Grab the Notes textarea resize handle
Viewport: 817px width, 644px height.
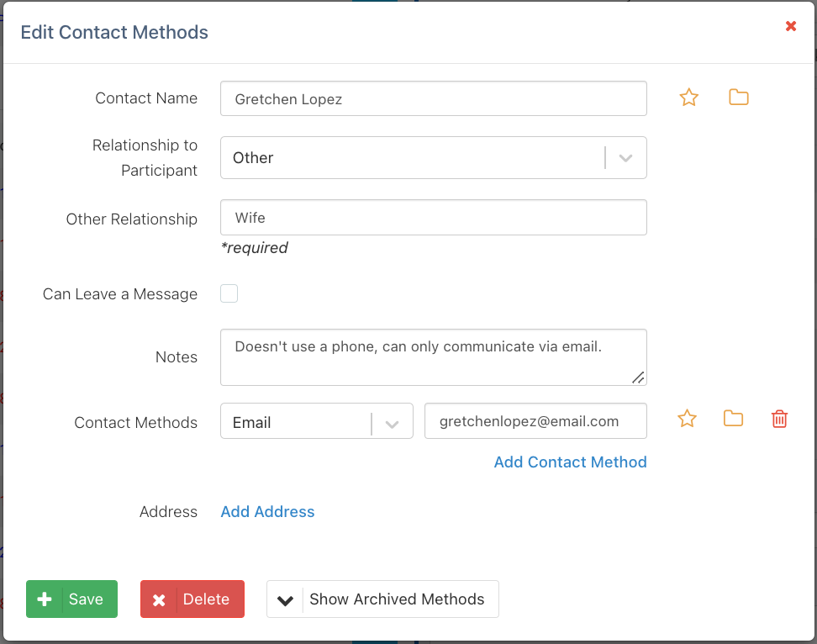(639, 377)
